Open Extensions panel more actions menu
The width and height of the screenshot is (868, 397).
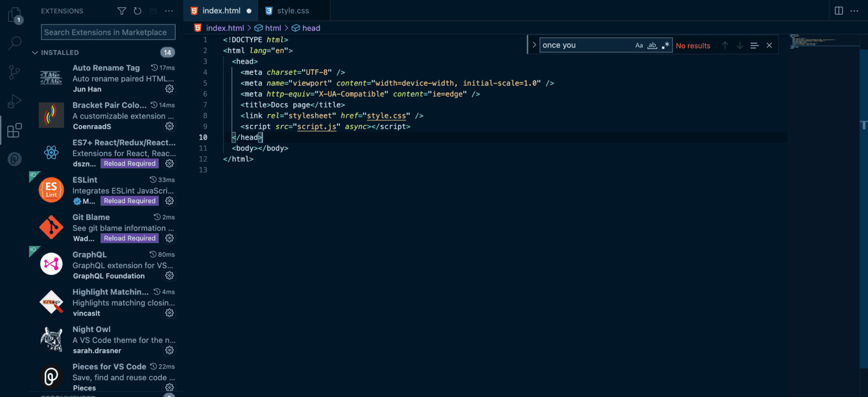[169, 11]
